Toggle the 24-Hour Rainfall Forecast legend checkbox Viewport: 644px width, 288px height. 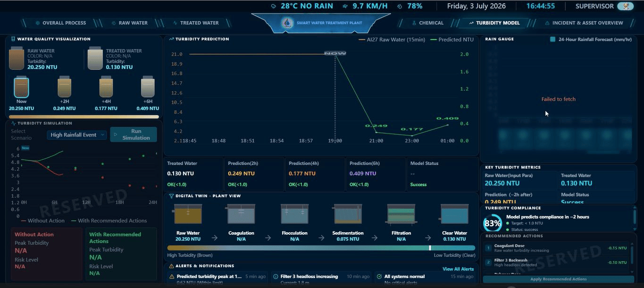click(552, 39)
